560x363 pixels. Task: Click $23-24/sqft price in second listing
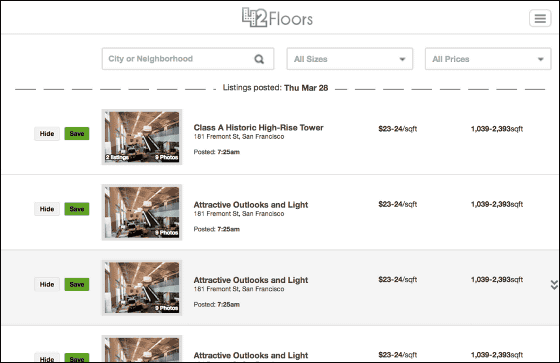coord(398,204)
